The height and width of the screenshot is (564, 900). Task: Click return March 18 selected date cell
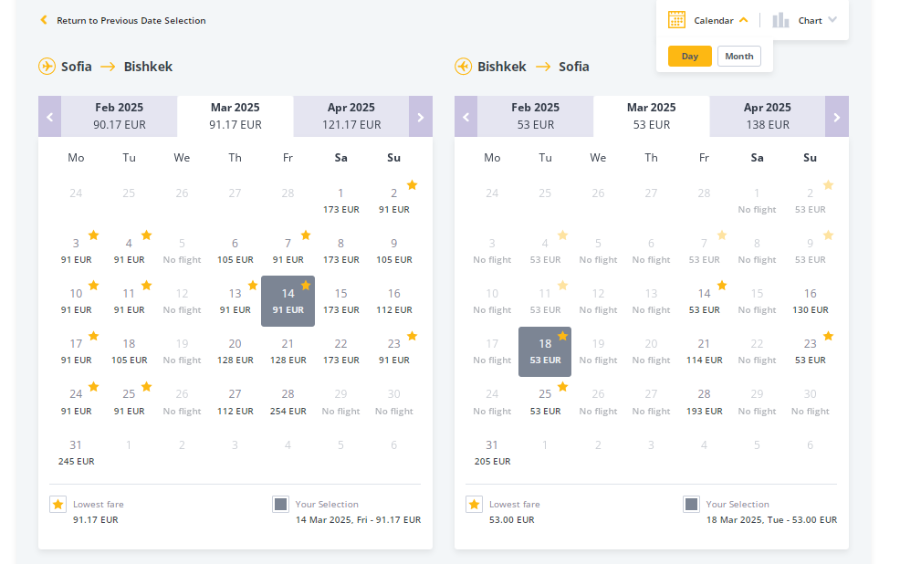[545, 352]
